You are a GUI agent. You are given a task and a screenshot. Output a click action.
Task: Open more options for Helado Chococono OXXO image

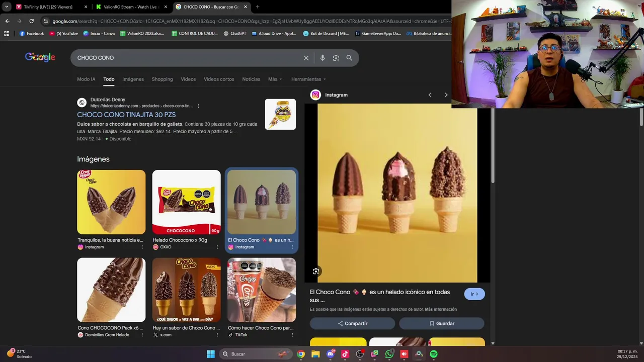[217, 247]
